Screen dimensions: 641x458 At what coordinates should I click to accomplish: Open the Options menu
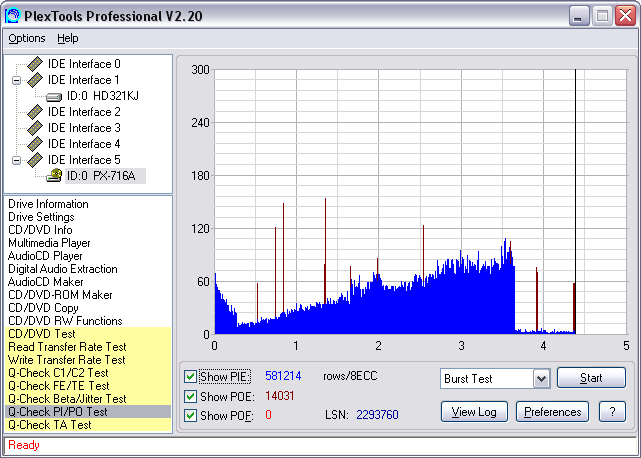(27, 38)
